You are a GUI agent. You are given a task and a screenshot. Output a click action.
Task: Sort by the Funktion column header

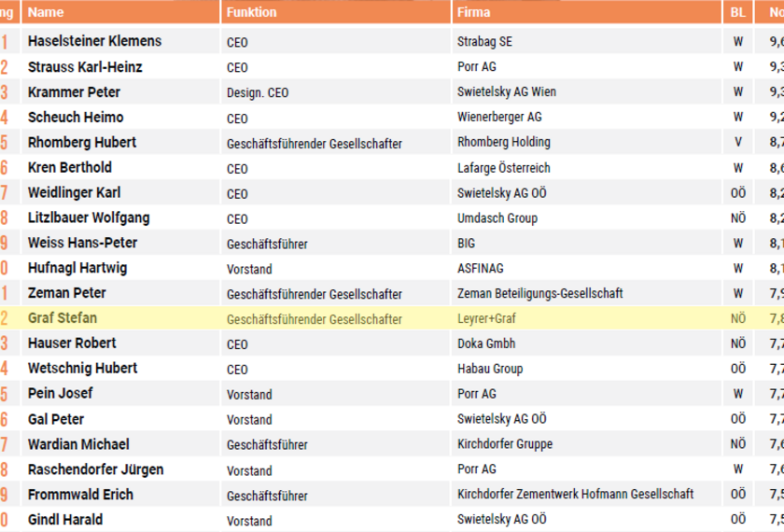coord(335,12)
